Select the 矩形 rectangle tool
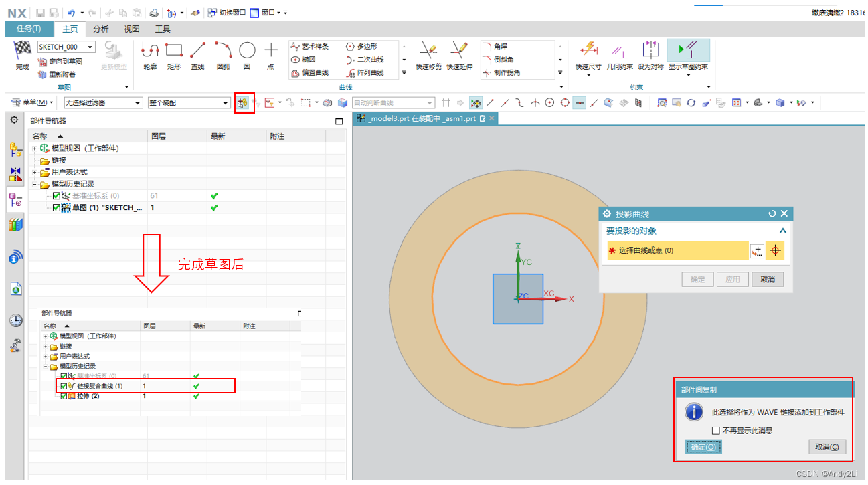 174,54
